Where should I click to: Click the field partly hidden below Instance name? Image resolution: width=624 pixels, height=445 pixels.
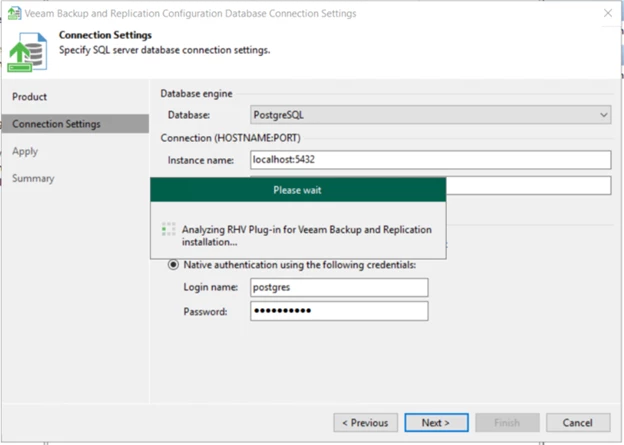pos(528,186)
